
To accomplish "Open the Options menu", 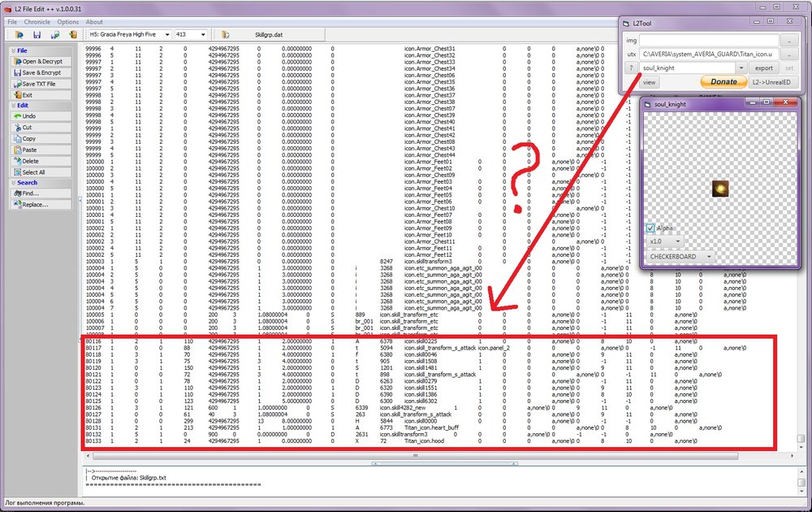I will click(68, 22).
